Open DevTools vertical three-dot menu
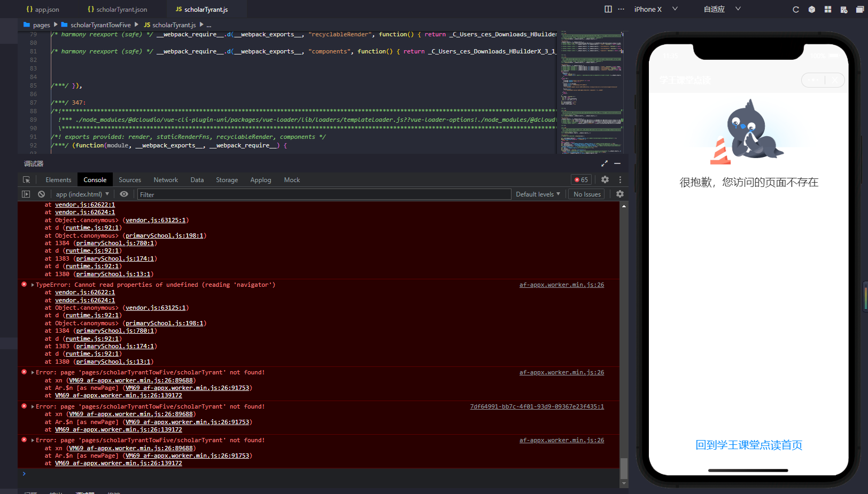Image resolution: width=868 pixels, height=494 pixels. pos(620,180)
